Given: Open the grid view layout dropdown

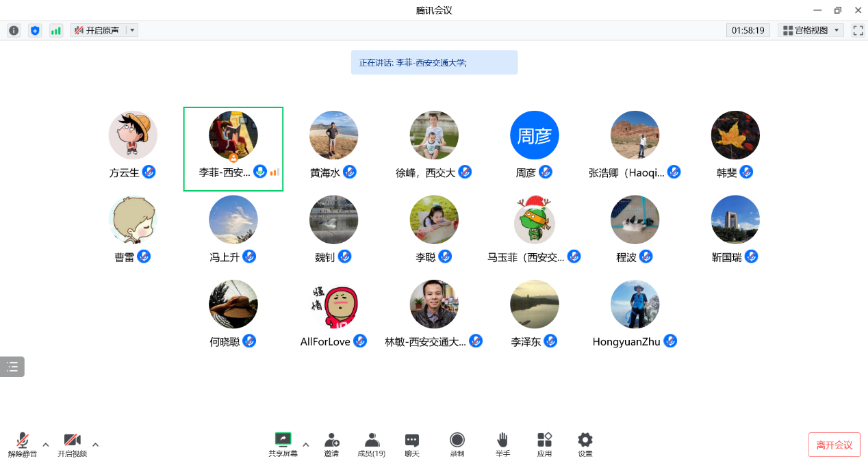Looking at the screenshot, I should pos(811,31).
